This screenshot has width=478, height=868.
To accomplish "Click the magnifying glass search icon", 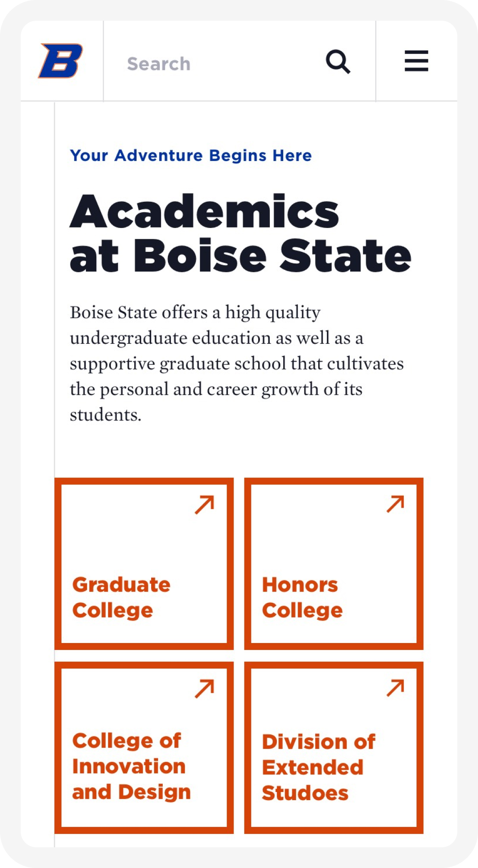I will tap(338, 62).
